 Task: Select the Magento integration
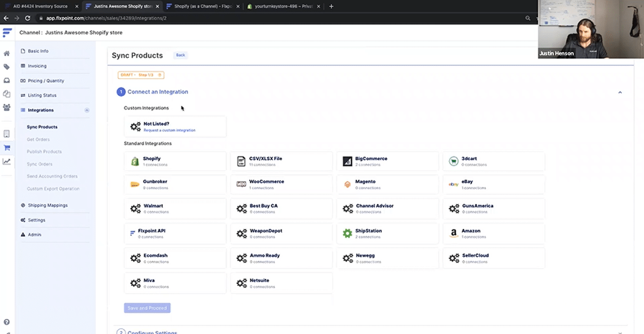(388, 185)
